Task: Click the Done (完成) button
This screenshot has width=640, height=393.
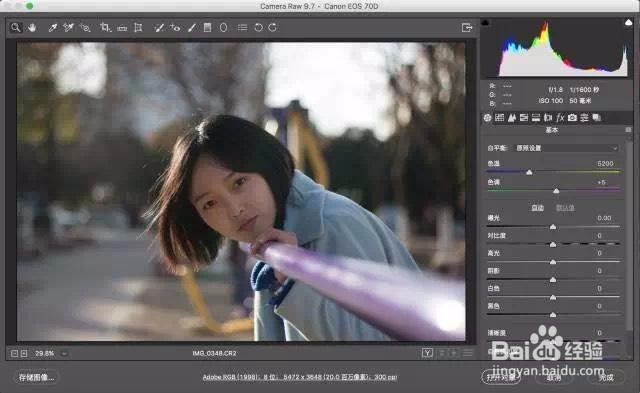Action: [x=606, y=377]
